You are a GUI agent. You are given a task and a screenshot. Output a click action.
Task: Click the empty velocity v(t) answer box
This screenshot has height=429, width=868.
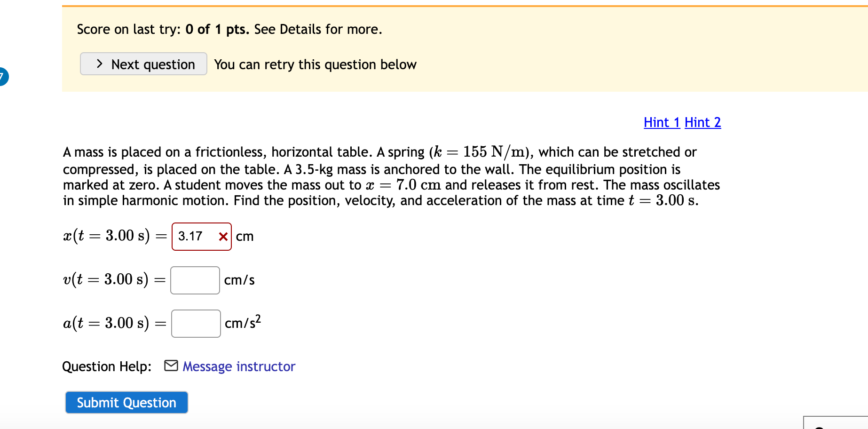[x=195, y=280]
